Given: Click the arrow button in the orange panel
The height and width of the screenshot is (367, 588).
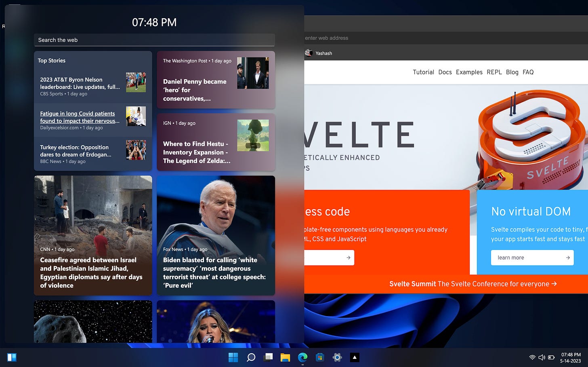Looking at the screenshot, I should point(329,257).
